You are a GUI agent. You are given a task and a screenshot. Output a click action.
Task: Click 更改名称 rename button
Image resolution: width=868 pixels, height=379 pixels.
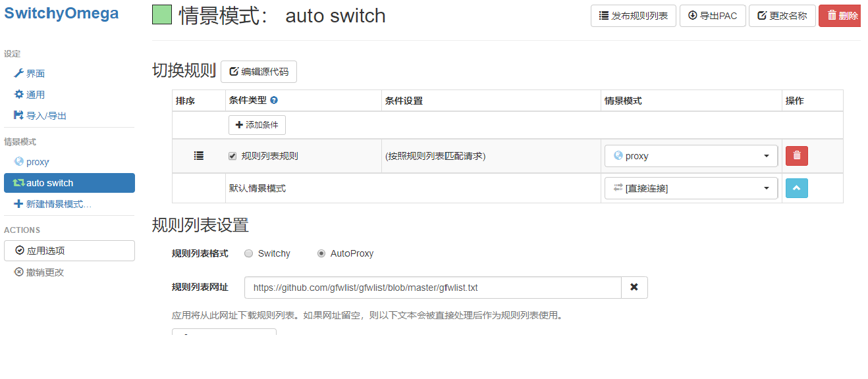tap(782, 16)
